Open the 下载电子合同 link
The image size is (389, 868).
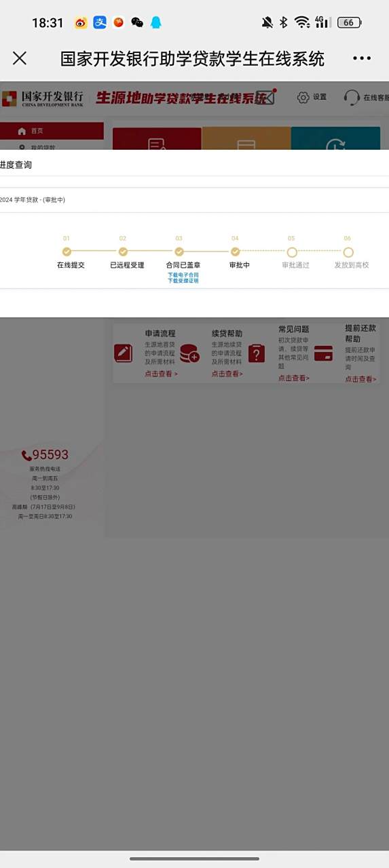pyautogui.click(x=183, y=275)
